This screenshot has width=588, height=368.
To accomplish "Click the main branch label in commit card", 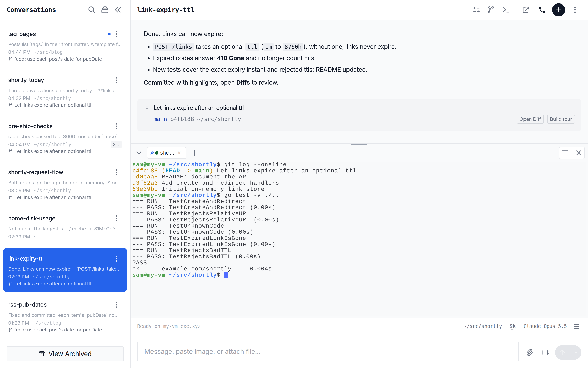I will 160,119.
